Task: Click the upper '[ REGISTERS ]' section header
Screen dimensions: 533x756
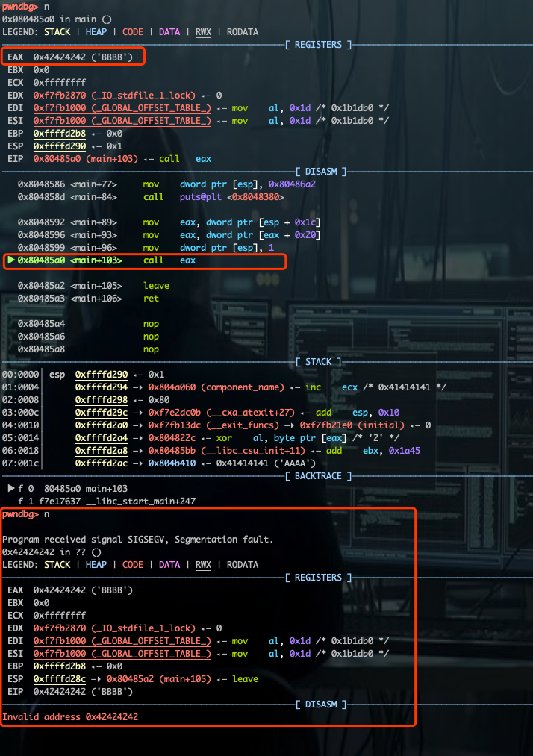Action: coord(318,44)
